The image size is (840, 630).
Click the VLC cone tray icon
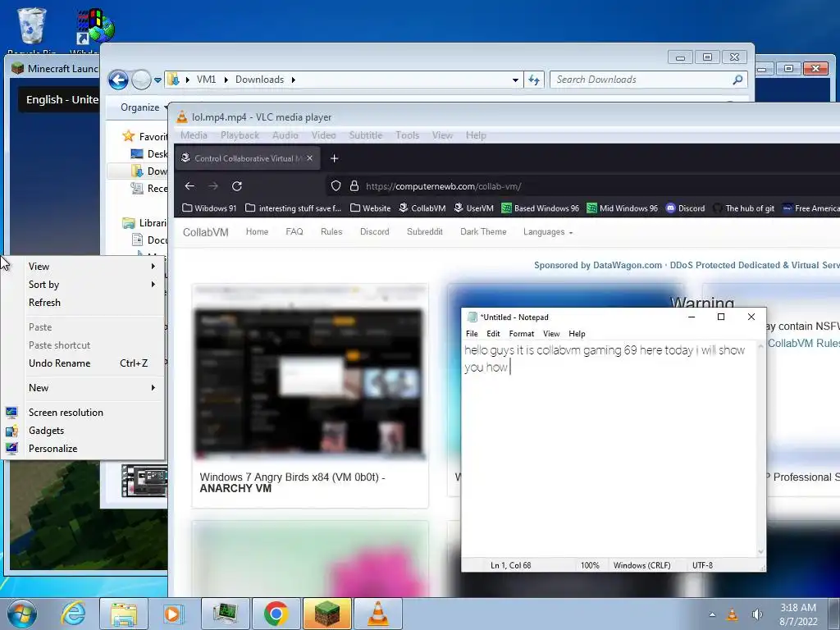coord(733,614)
